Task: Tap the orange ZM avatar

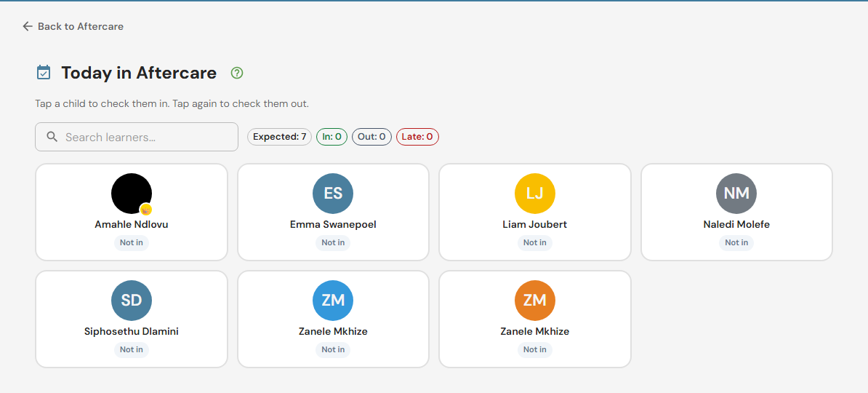Action: (535, 301)
